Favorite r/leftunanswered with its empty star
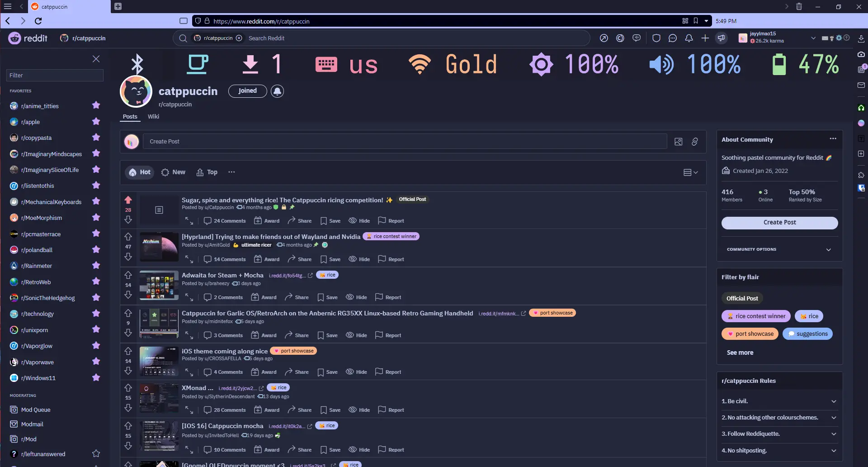The image size is (868, 467). click(96, 454)
